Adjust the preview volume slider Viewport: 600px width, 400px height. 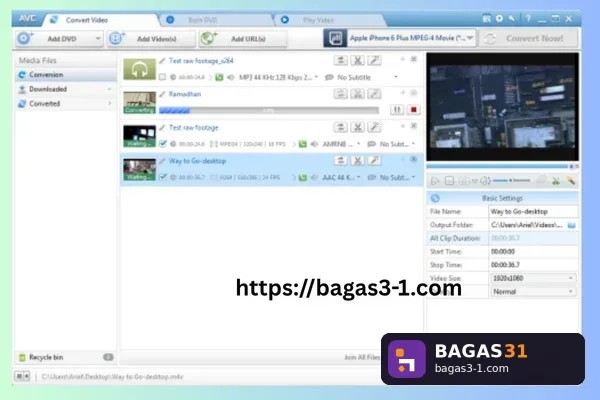pos(512,180)
